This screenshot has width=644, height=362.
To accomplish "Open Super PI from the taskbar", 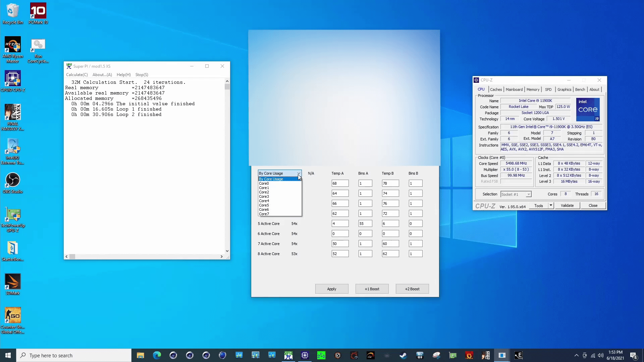I will 288,355.
